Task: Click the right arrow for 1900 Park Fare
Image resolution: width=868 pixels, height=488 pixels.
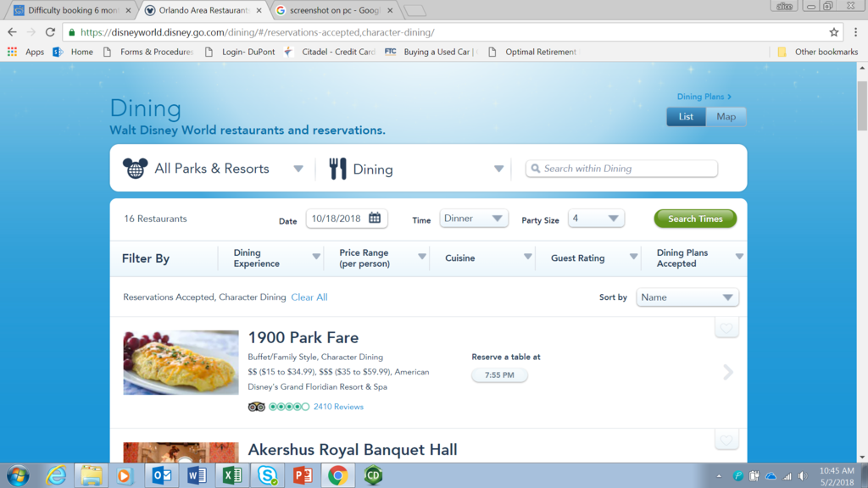Action: point(727,372)
